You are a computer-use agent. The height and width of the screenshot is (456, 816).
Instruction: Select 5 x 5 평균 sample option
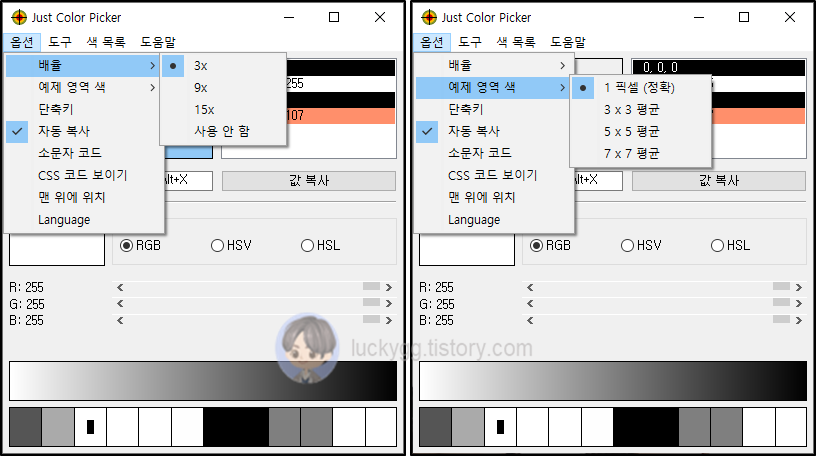641,132
